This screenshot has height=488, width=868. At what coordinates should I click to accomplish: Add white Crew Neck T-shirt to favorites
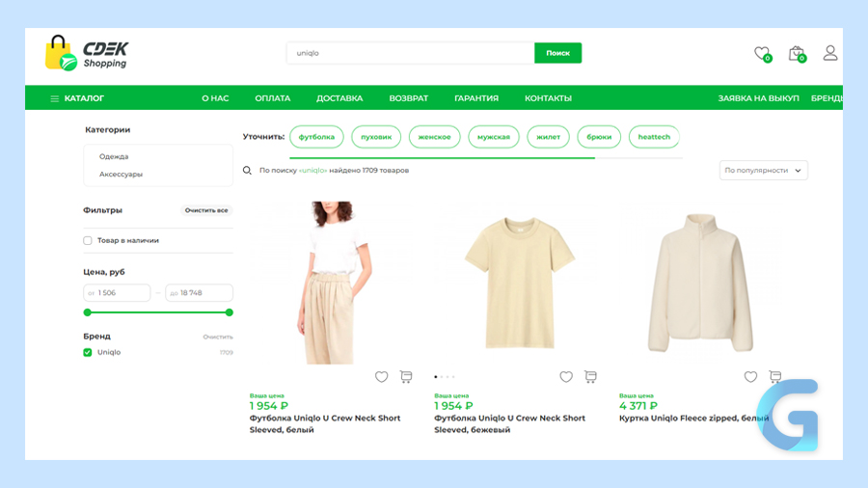tap(381, 377)
